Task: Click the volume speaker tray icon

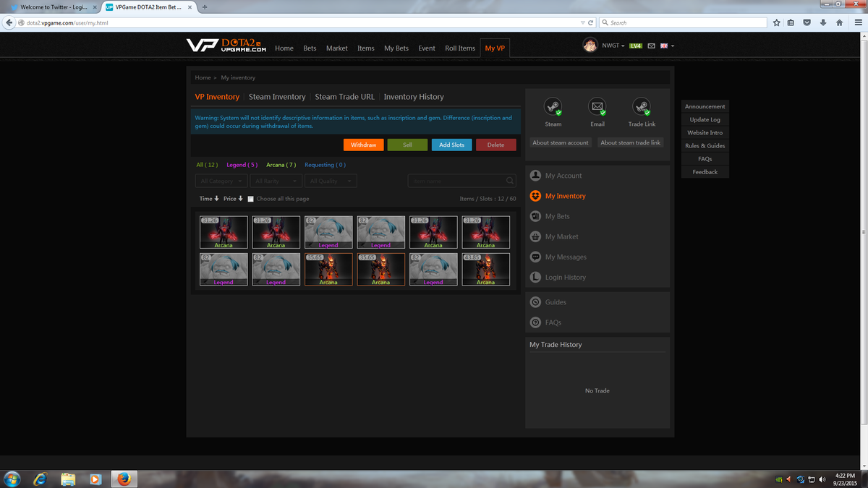Action: pyautogui.click(x=822, y=479)
